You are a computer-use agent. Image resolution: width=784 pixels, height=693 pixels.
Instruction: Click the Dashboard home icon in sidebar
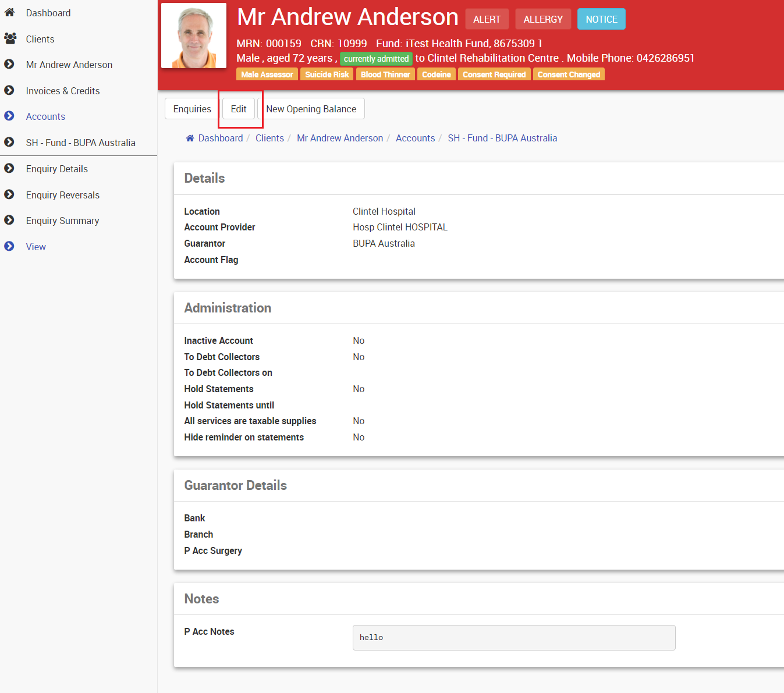[9, 12]
